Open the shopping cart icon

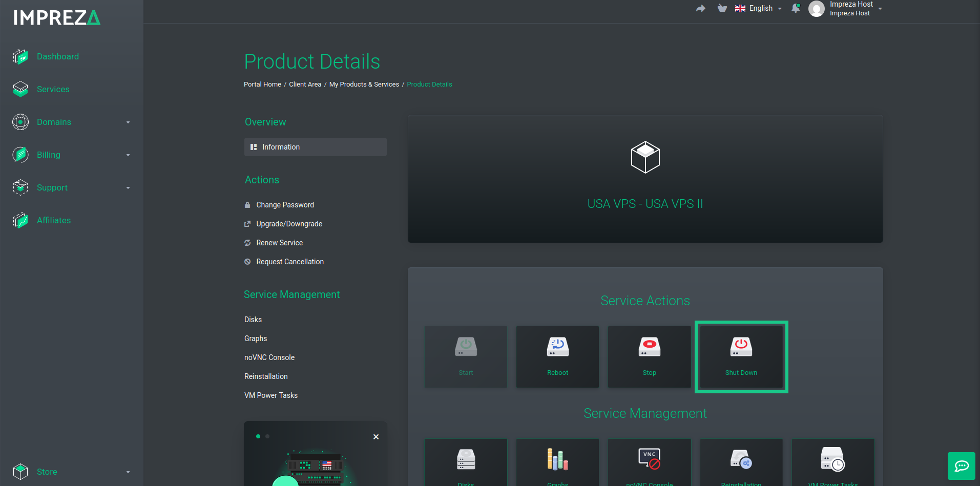point(722,8)
